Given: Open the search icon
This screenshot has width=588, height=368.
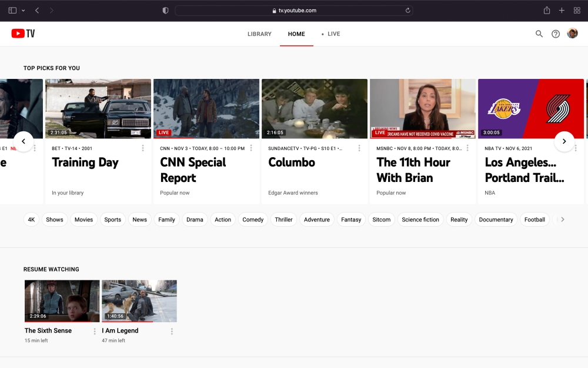Looking at the screenshot, I should pyautogui.click(x=539, y=34).
